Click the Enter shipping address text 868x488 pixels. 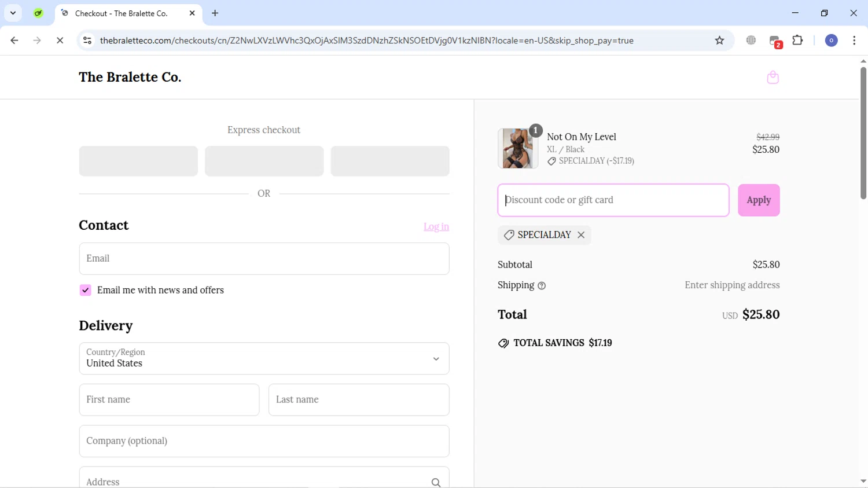click(732, 285)
